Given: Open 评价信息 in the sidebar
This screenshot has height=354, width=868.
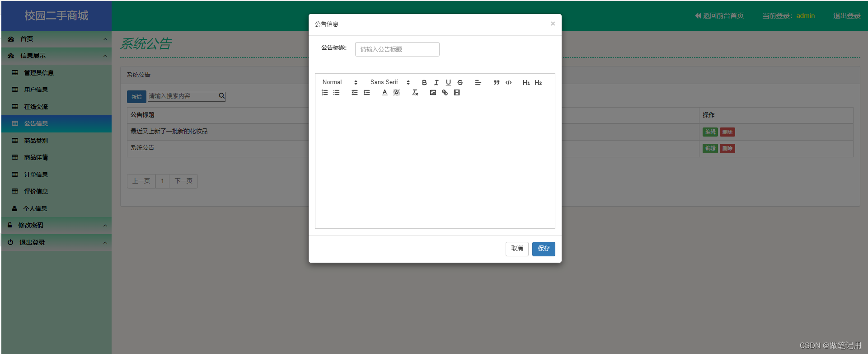Looking at the screenshot, I should (x=56, y=191).
